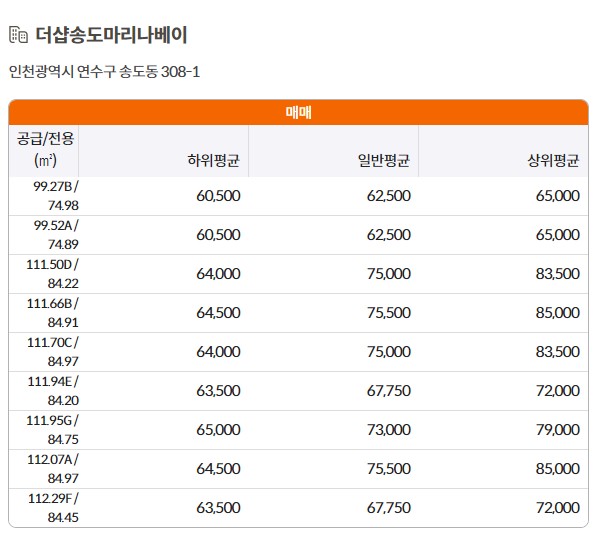Viewport: 597px width, 539px height.
Task: Click 65,000 lower average in 111.95G row
Action: coord(218,430)
